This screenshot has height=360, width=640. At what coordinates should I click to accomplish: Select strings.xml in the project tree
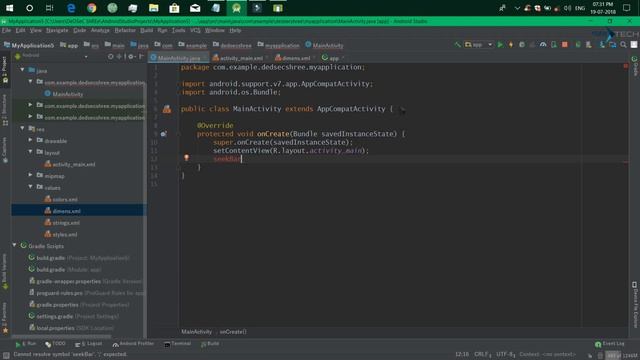tap(66, 223)
